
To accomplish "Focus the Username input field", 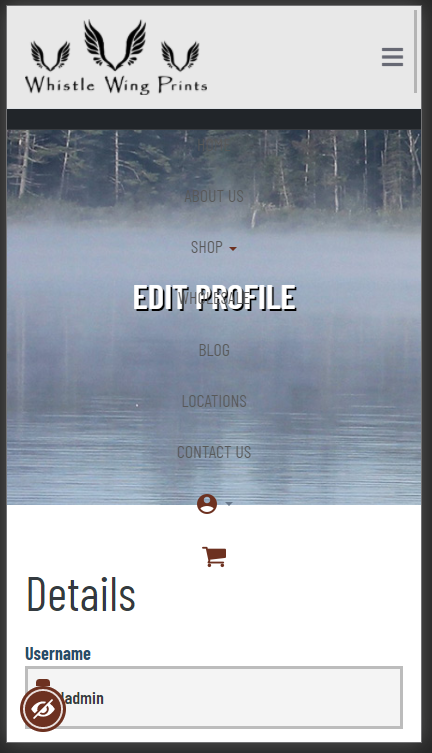I will (214, 697).
